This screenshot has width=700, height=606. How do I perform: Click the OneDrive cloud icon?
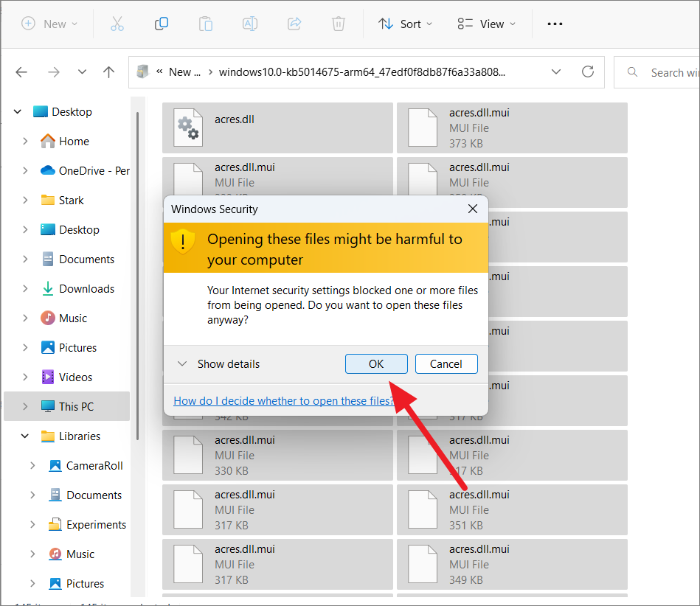pos(48,170)
